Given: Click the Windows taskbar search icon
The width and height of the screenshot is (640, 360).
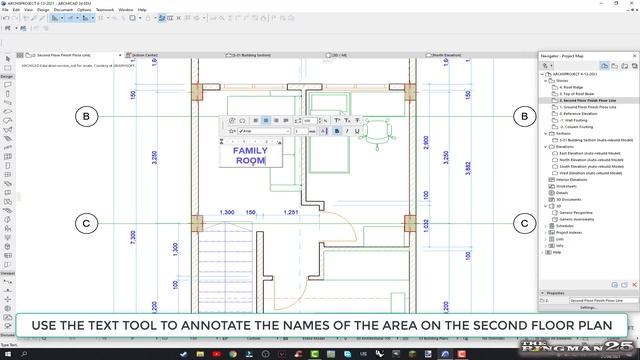Looking at the screenshot, I should [24, 354].
